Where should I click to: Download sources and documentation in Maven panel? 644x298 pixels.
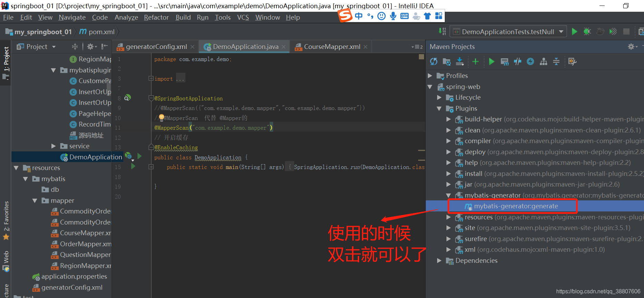pos(460,61)
